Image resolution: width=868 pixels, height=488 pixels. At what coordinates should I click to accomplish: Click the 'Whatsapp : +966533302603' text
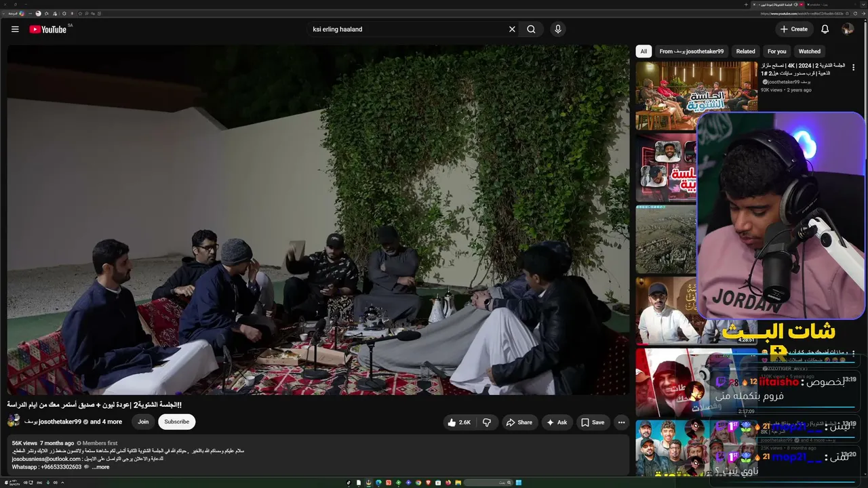(46, 467)
